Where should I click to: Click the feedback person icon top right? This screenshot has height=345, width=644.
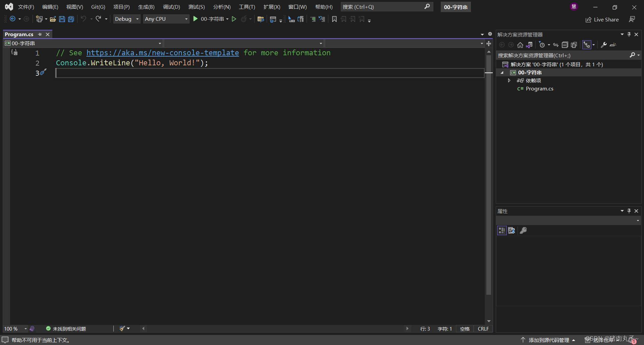tap(632, 19)
